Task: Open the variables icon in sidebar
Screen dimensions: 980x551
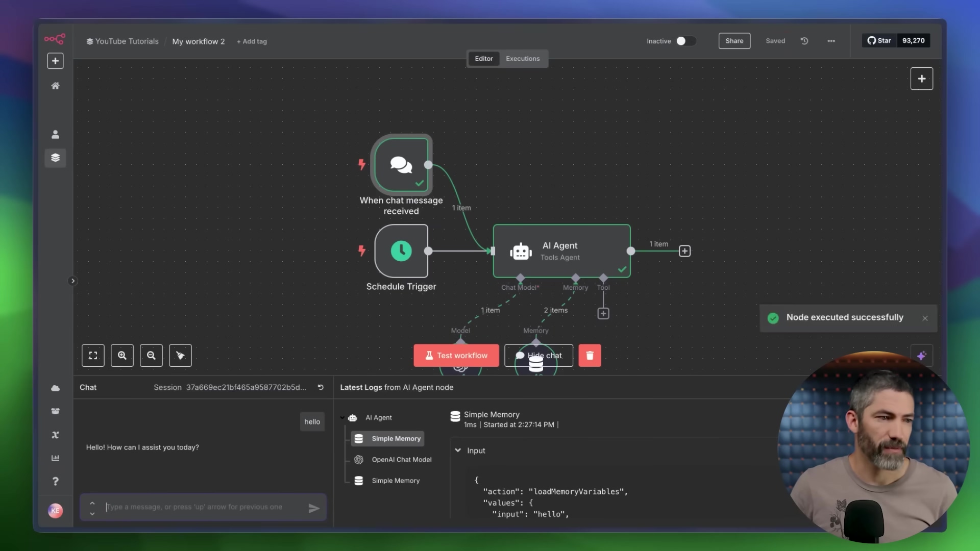Action: click(x=55, y=435)
